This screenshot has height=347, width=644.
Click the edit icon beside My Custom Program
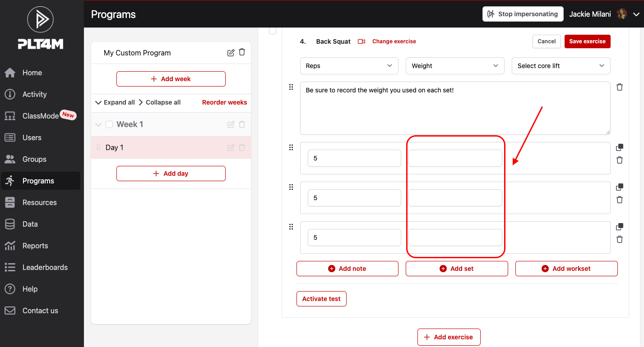231,53
